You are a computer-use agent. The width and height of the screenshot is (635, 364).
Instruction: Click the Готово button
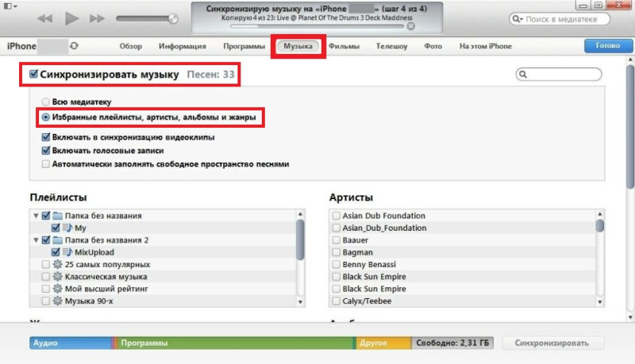coord(608,46)
